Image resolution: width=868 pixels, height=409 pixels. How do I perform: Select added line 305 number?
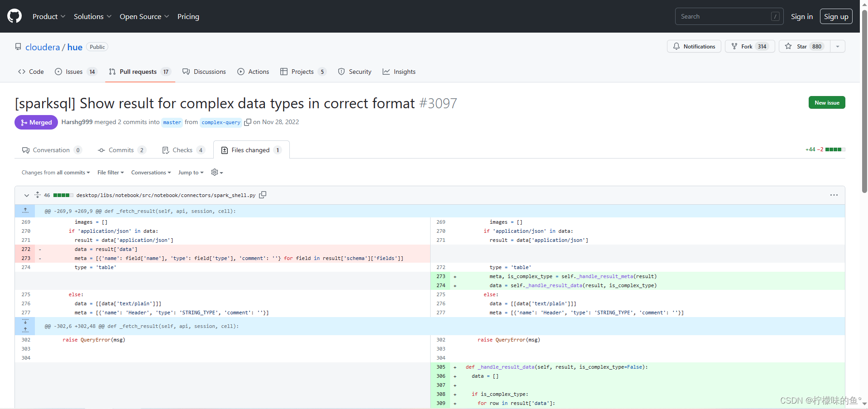pyautogui.click(x=441, y=367)
